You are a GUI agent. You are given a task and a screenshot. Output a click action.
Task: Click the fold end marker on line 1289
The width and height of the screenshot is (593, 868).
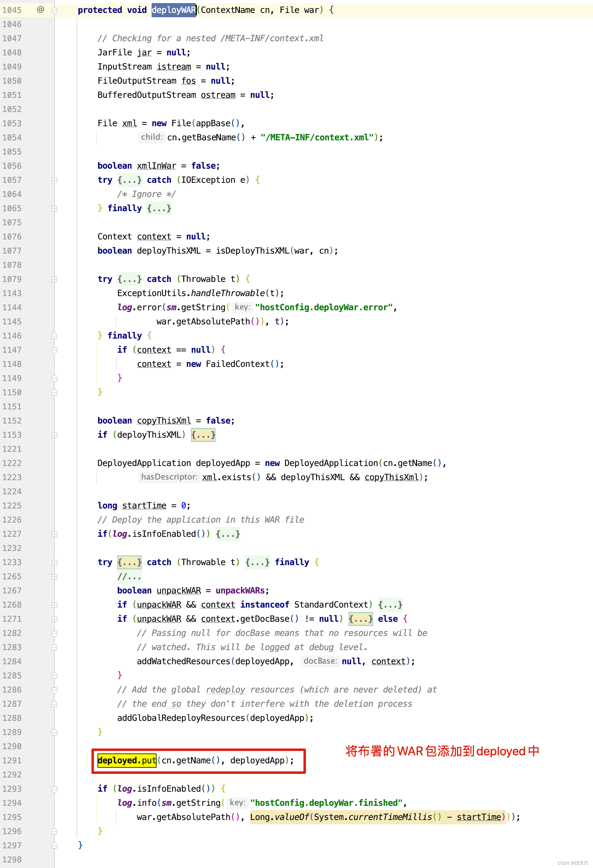[x=54, y=733]
